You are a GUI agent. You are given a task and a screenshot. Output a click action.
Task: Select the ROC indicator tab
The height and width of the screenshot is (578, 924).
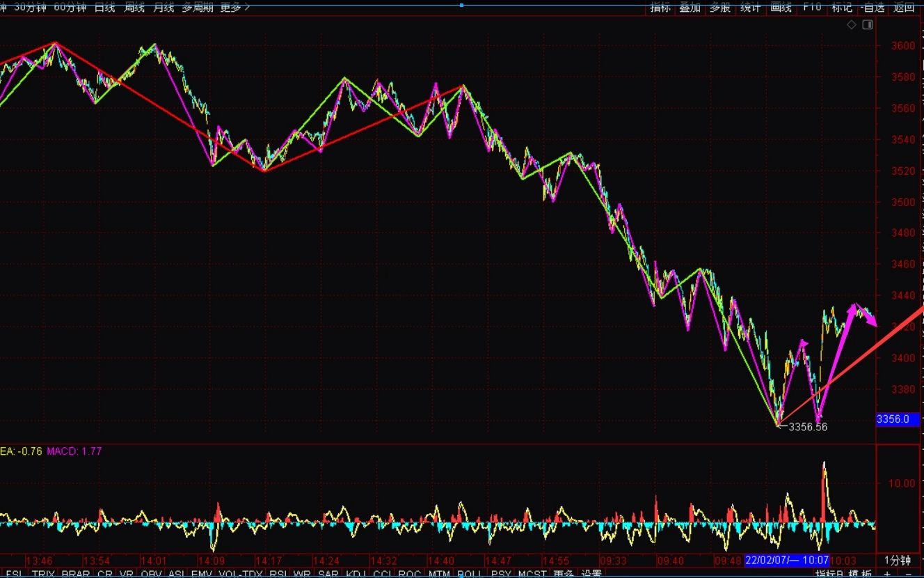[x=409, y=574]
